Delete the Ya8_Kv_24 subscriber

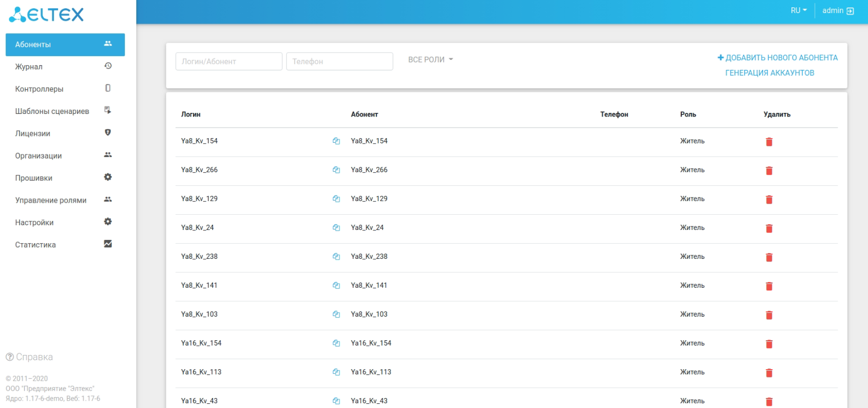click(x=769, y=228)
